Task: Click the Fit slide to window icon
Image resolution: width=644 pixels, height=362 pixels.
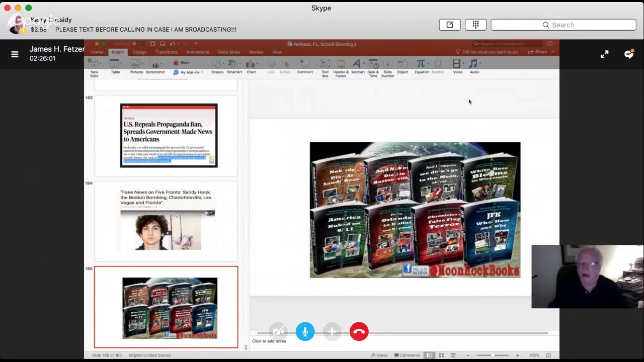Action: [548, 355]
